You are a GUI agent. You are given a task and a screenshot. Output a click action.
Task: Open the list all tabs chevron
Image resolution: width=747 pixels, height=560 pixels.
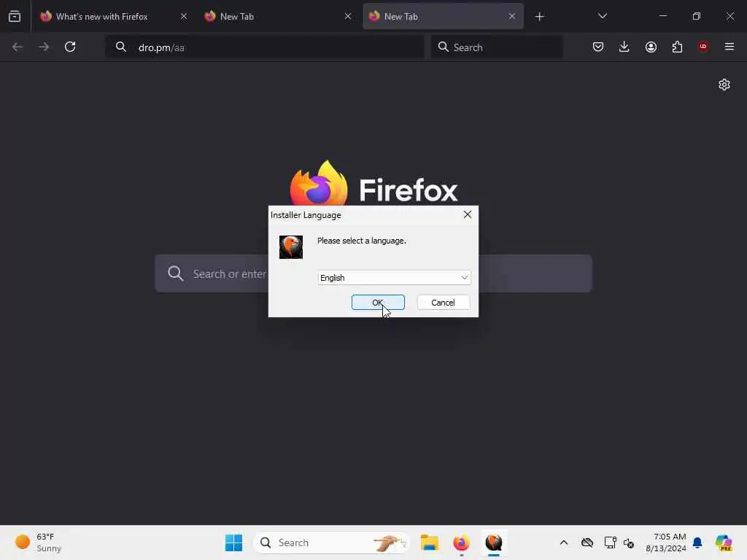[x=603, y=16]
